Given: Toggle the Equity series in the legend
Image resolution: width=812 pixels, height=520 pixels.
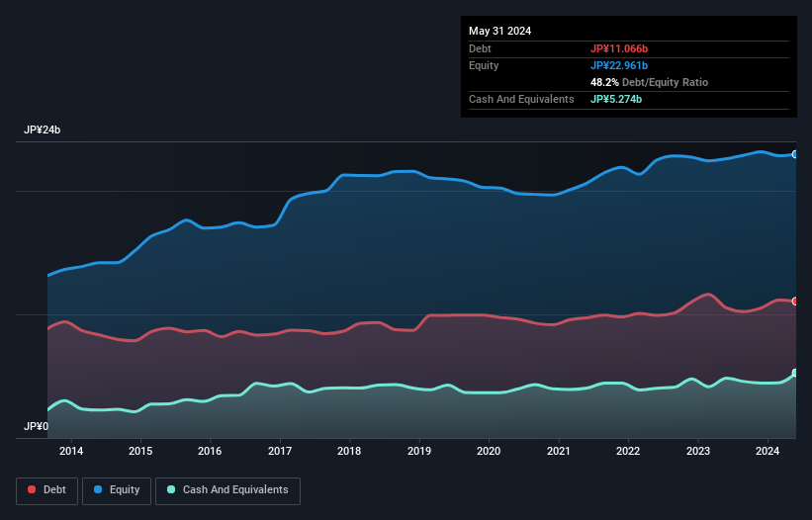Looking at the screenshot, I should (x=117, y=490).
